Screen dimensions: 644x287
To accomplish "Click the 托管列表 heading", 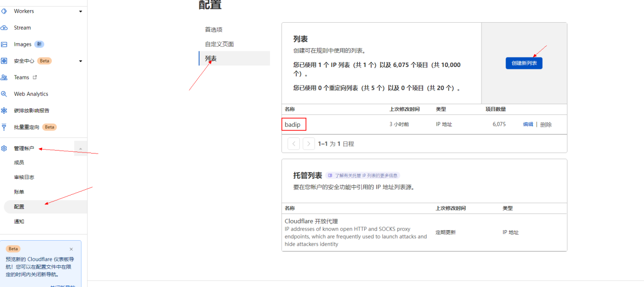I will pos(307,176).
